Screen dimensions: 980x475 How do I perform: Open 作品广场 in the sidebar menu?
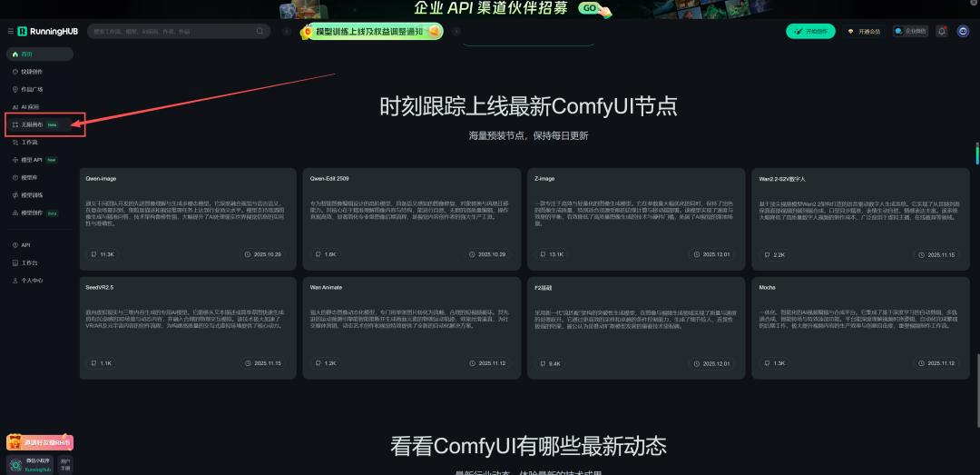39,90
